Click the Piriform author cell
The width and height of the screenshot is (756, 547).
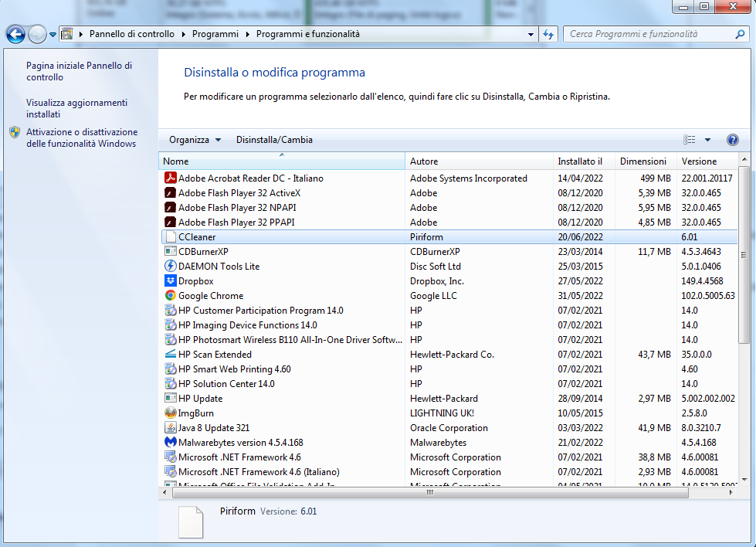click(x=426, y=237)
